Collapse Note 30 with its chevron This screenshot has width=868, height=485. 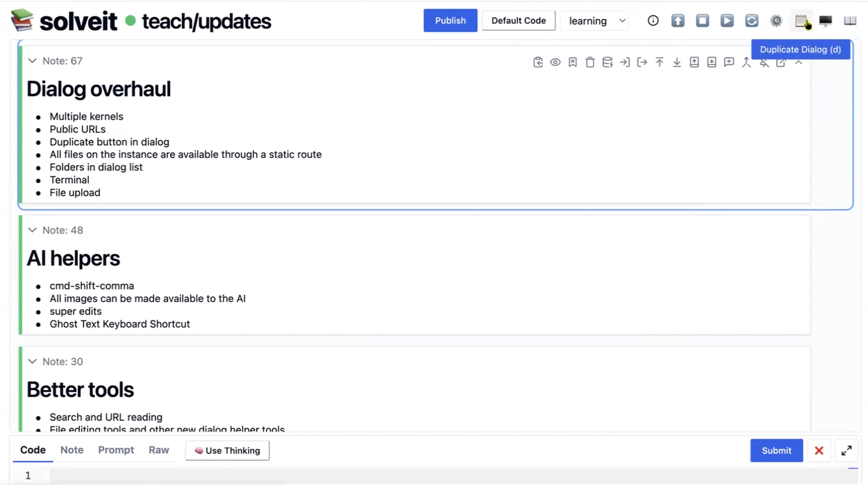click(x=32, y=361)
